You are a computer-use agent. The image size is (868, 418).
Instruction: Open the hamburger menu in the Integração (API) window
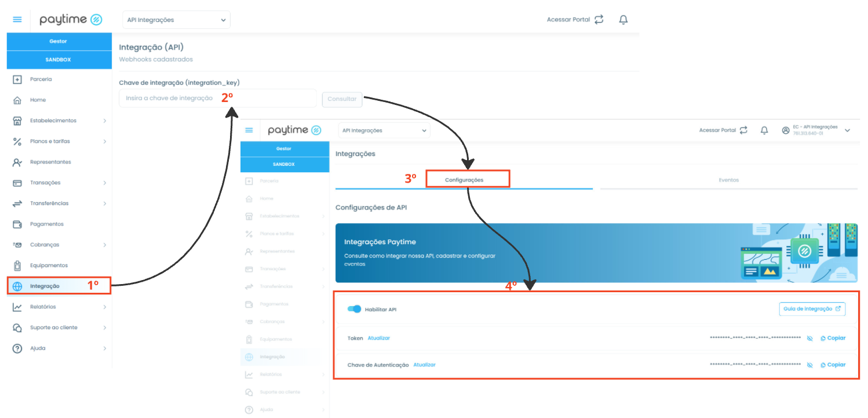(17, 19)
